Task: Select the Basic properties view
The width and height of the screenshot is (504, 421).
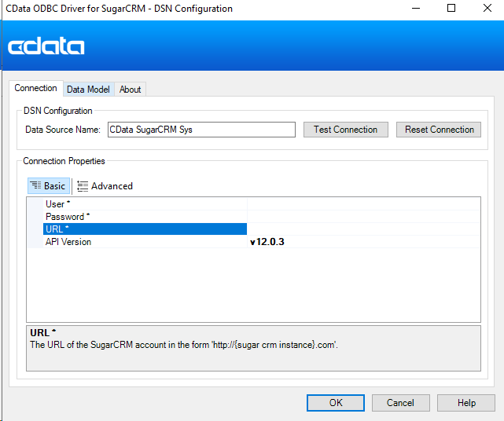Action: click(x=49, y=186)
